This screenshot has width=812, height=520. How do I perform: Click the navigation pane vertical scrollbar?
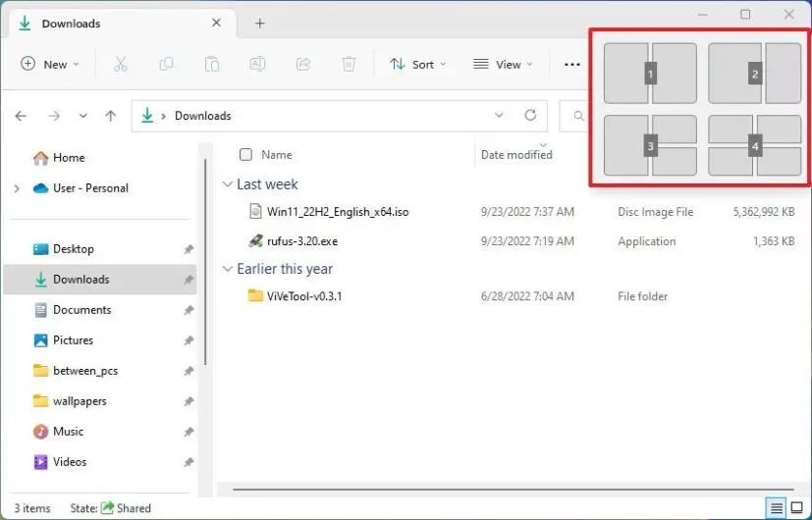(x=205, y=261)
